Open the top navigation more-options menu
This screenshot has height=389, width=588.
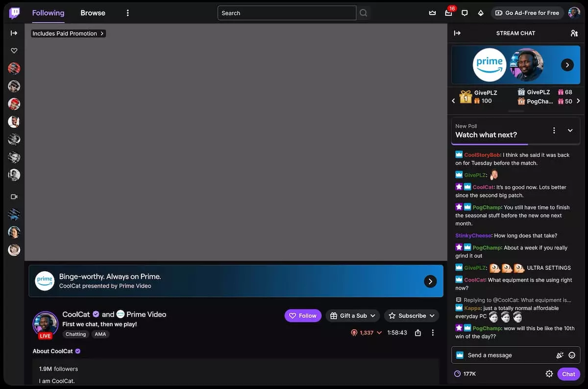point(127,13)
